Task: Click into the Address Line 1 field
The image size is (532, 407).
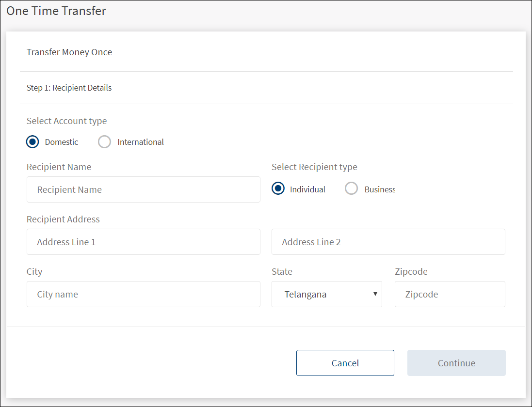Action: [144, 242]
